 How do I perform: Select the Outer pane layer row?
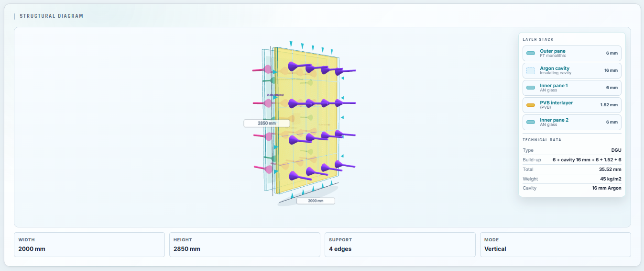(x=572, y=53)
